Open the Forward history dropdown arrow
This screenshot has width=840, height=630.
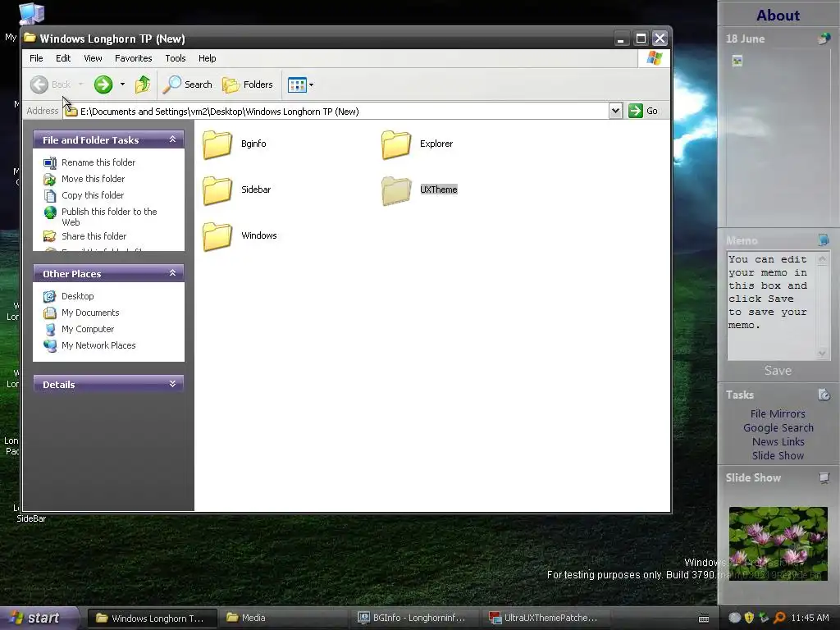(122, 84)
